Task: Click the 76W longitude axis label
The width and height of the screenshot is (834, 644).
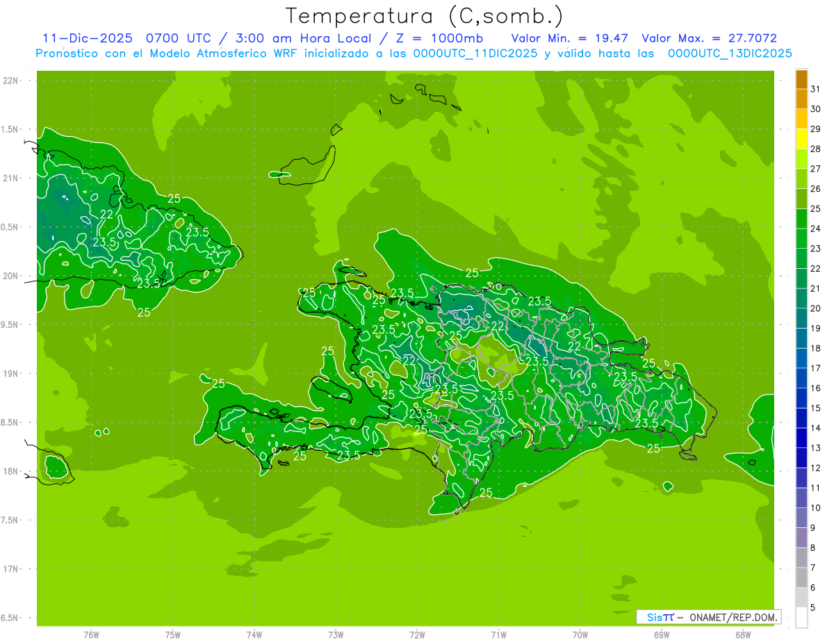Action: 91,635
